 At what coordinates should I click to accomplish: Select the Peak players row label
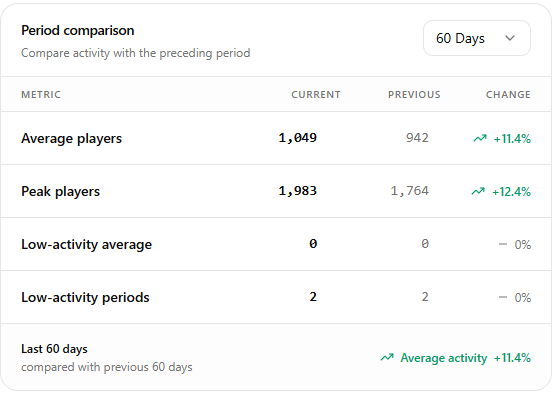point(61,192)
